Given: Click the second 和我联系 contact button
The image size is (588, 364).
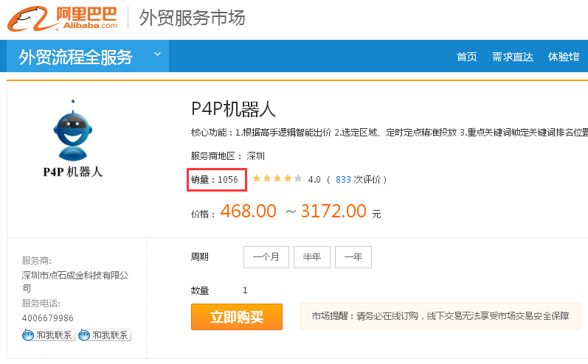Looking at the screenshot, I should (105, 335).
